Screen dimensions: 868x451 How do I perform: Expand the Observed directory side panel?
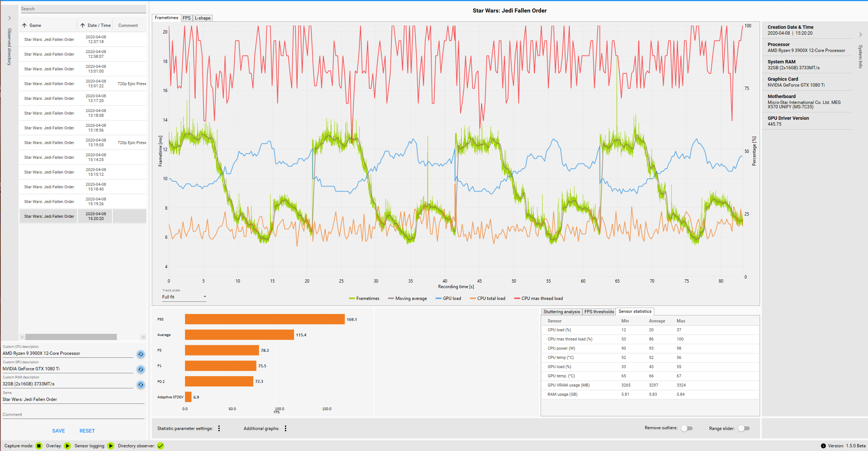[10, 18]
